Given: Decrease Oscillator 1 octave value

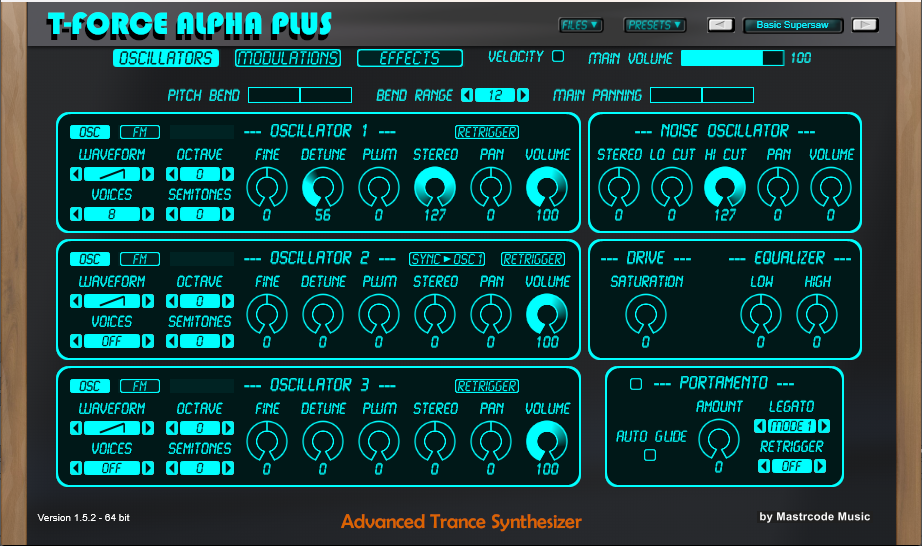Looking at the screenshot, I should tap(172, 174).
